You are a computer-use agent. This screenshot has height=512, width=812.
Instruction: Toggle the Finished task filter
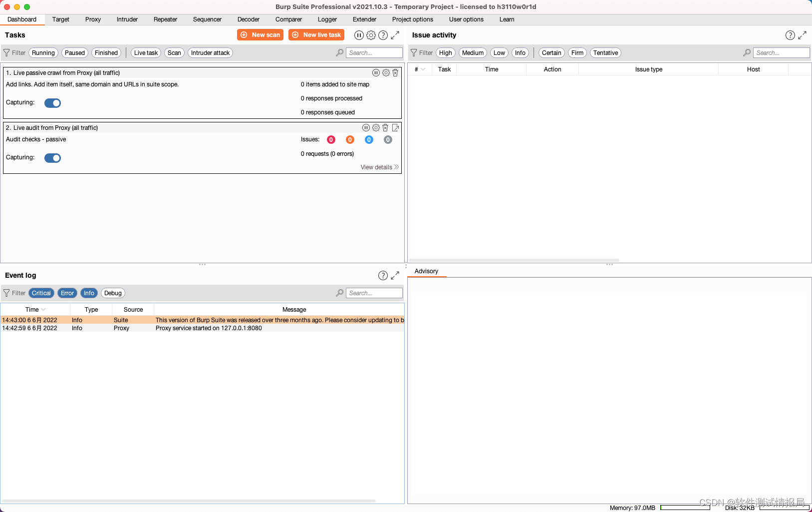pos(106,53)
